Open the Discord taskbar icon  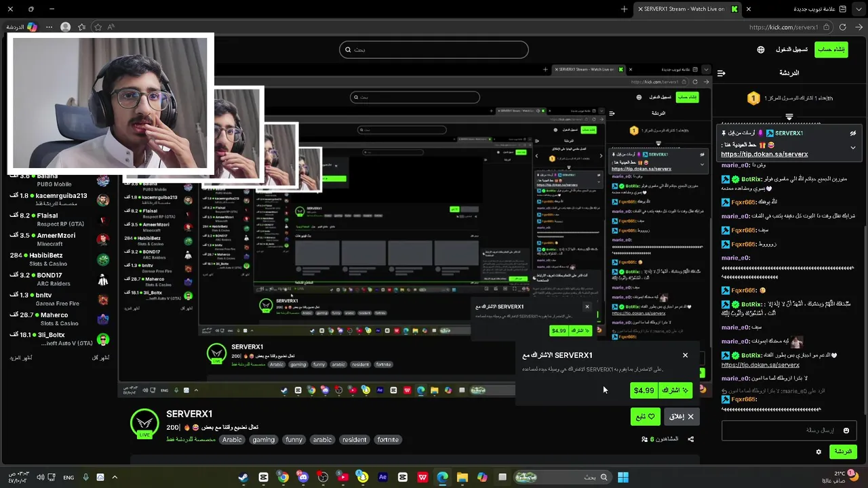(303, 477)
